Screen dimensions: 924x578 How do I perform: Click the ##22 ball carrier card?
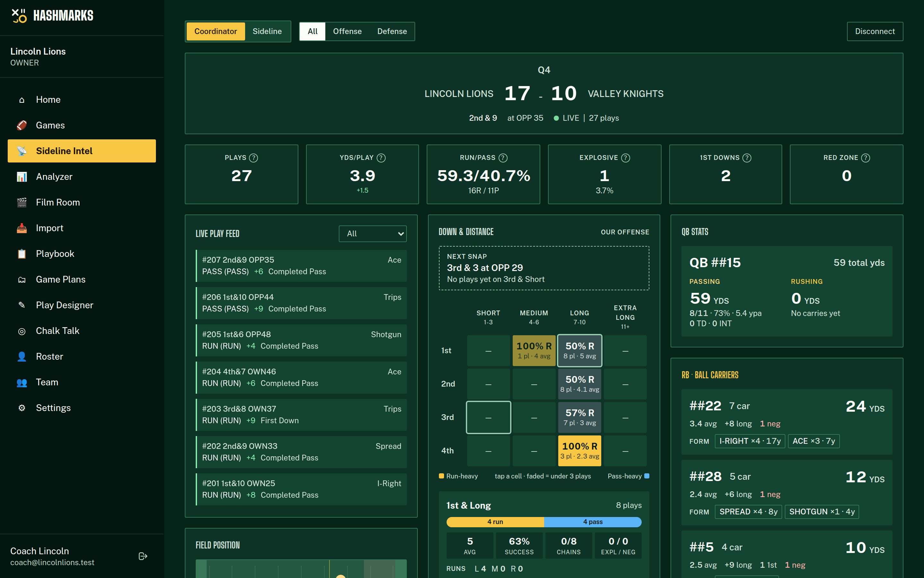(x=787, y=422)
